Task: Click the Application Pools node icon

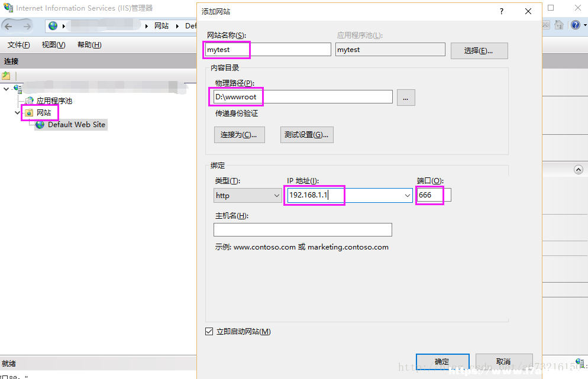Action: (29, 101)
